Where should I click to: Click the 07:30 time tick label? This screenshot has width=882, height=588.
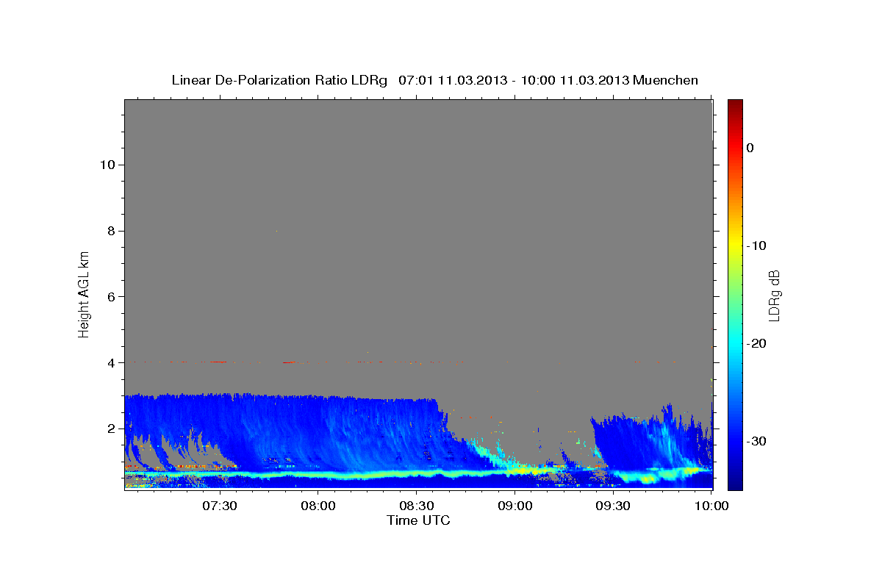(219, 506)
